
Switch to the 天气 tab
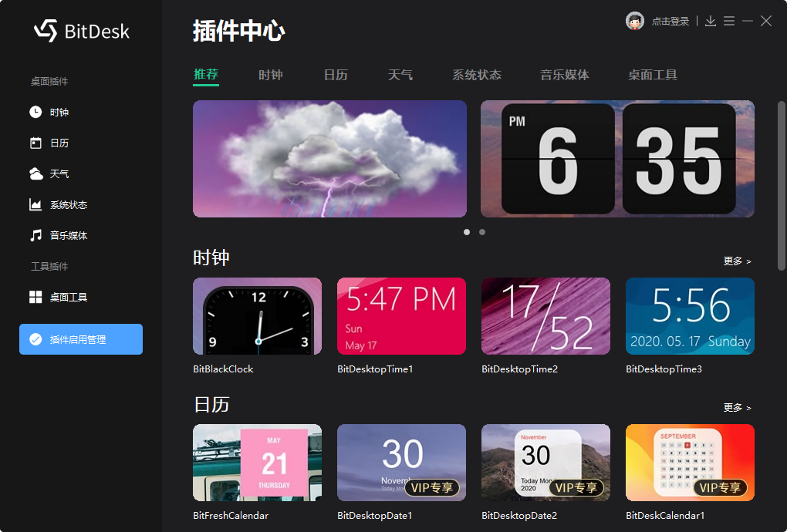pyautogui.click(x=400, y=74)
